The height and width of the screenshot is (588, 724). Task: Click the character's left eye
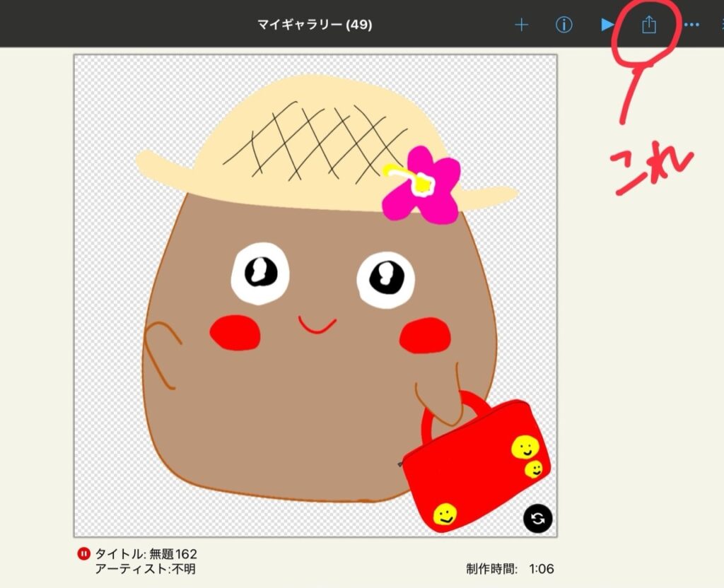[x=259, y=273]
